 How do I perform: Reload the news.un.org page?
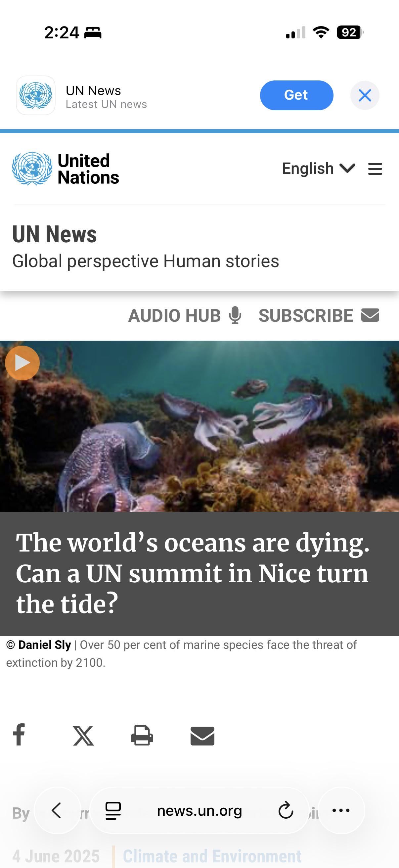[x=286, y=810]
